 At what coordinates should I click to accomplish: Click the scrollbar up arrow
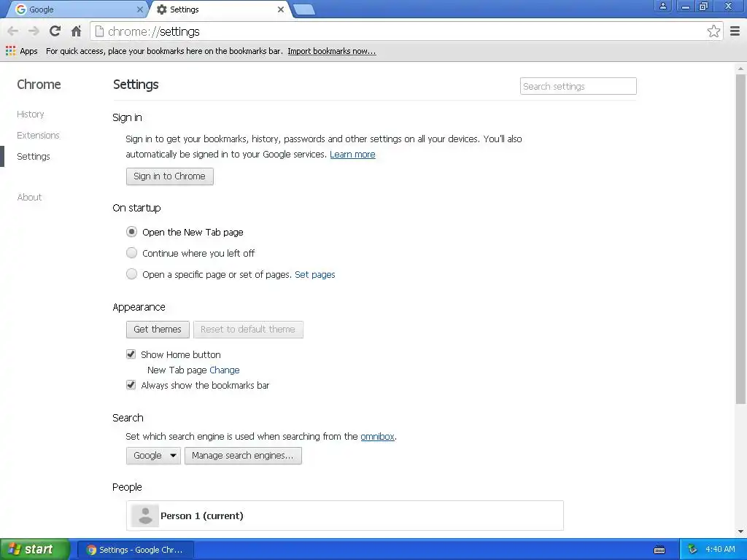(x=740, y=69)
